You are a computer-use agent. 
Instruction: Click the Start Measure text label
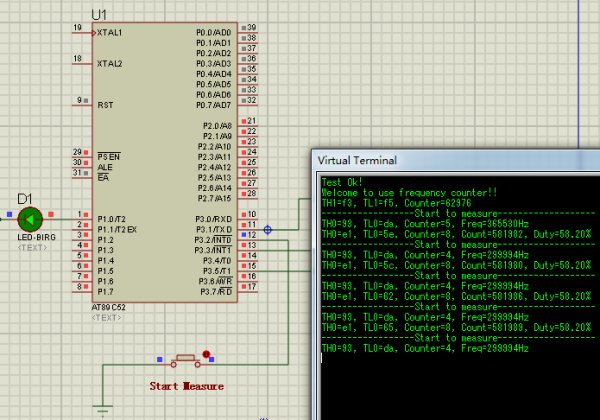[x=186, y=385]
